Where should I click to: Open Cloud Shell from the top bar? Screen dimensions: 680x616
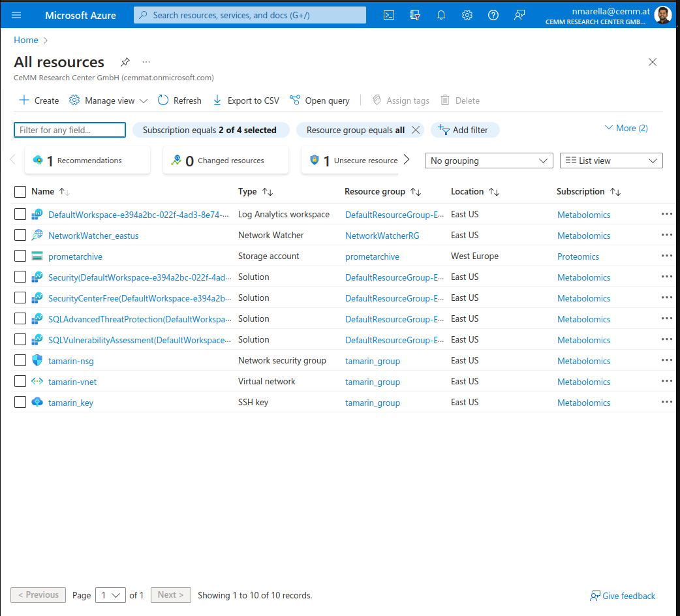[389, 15]
